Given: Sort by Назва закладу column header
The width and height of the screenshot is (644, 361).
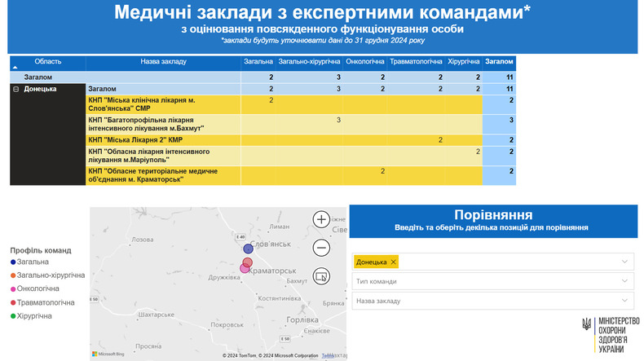Looking at the screenshot, I should tap(163, 62).
